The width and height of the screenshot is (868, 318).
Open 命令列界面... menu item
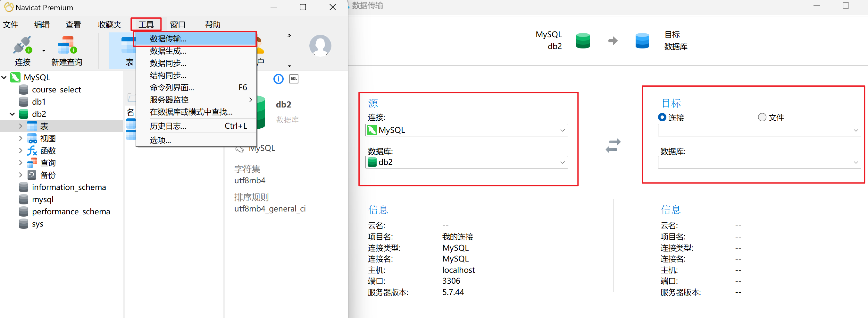pyautogui.click(x=196, y=87)
